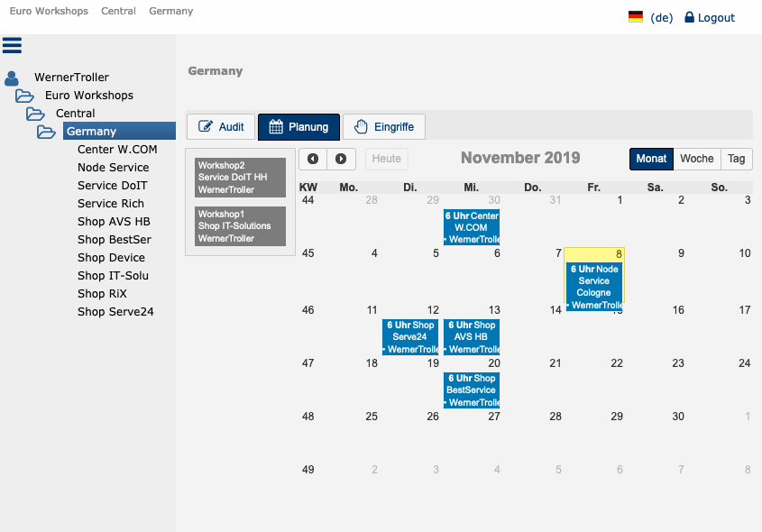Screen dimensions: 762x532
Task: Select Service DoIT in sidebar tree
Action: 112,186
